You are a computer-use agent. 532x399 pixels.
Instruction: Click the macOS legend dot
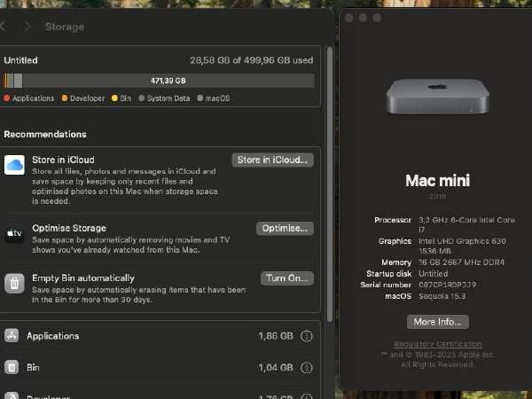click(199, 98)
